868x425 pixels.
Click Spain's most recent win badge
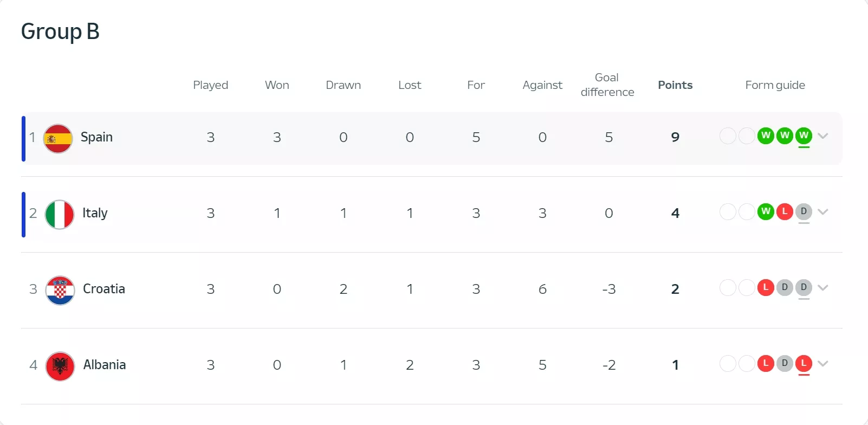coord(804,136)
